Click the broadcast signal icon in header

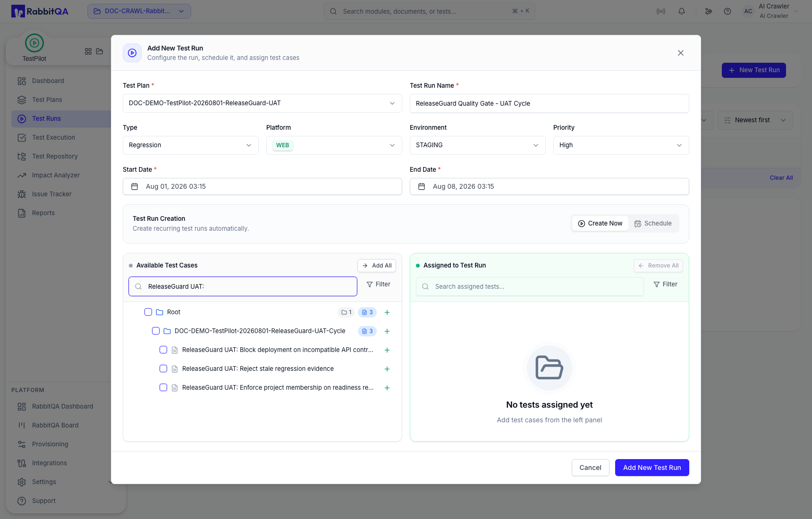point(661,11)
